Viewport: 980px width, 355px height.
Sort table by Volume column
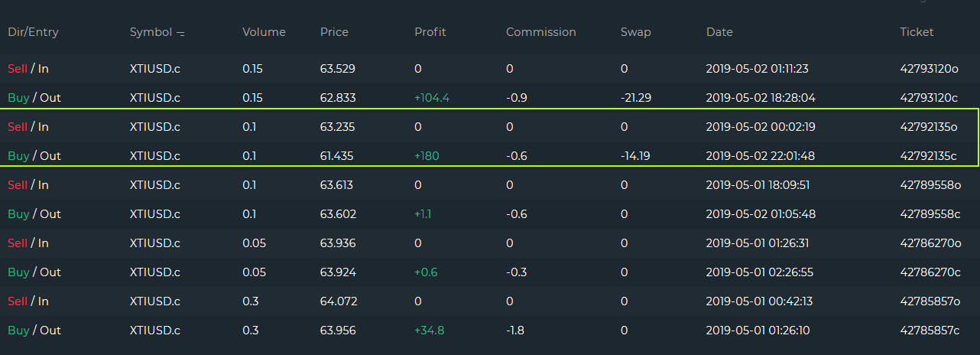pyautogui.click(x=264, y=32)
